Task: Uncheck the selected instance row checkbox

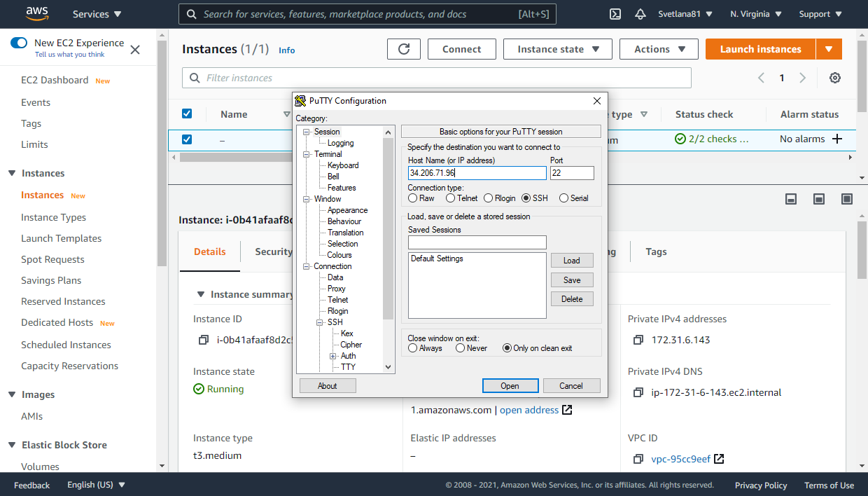Action: pos(187,139)
